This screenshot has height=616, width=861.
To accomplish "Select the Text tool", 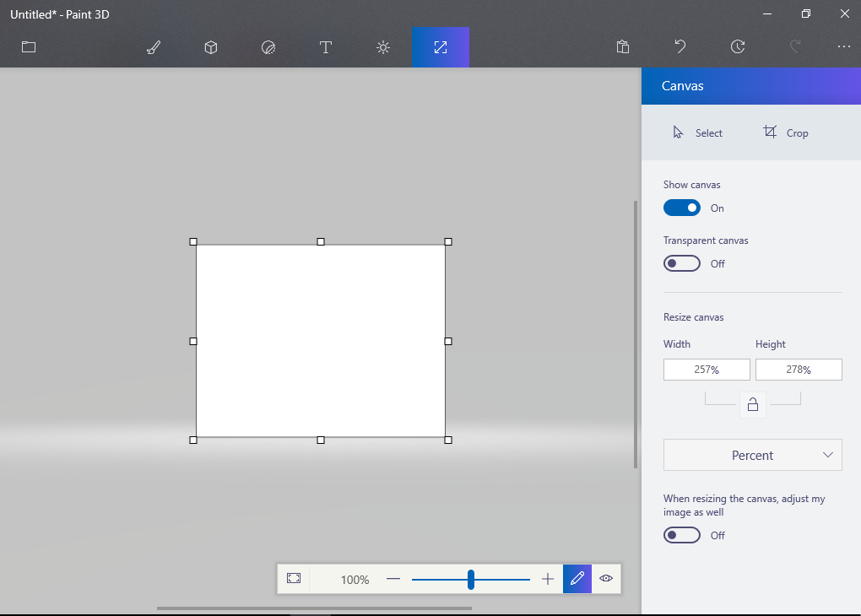I will coord(326,47).
